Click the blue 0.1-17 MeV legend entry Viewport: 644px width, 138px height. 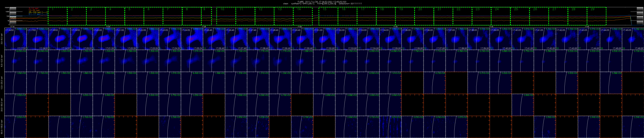pyautogui.click(x=38, y=15)
